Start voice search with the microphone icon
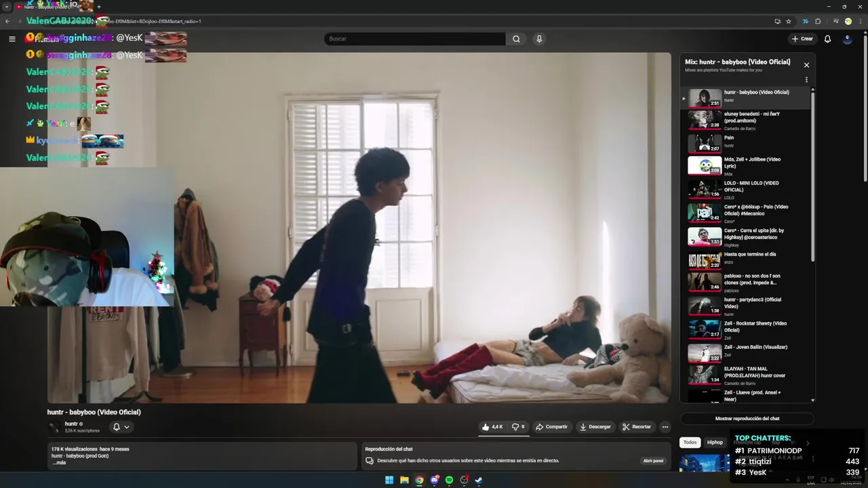 (539, 39)
